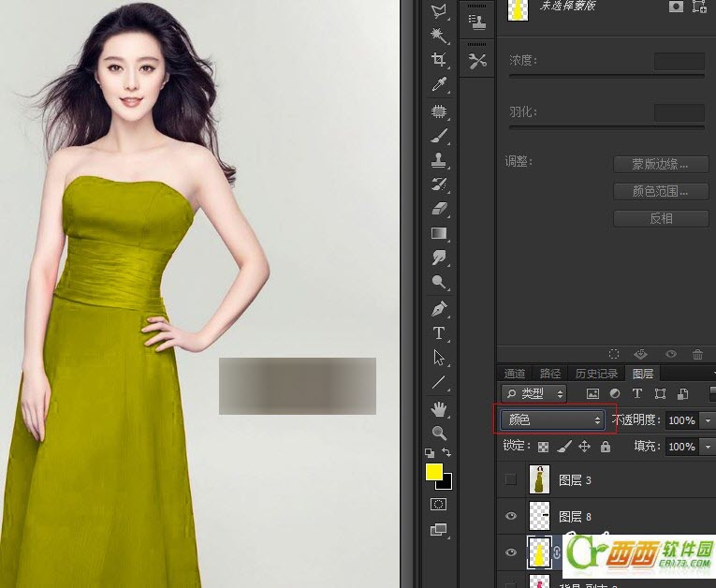Pick the Clone Stamp tool

(438, 159)
